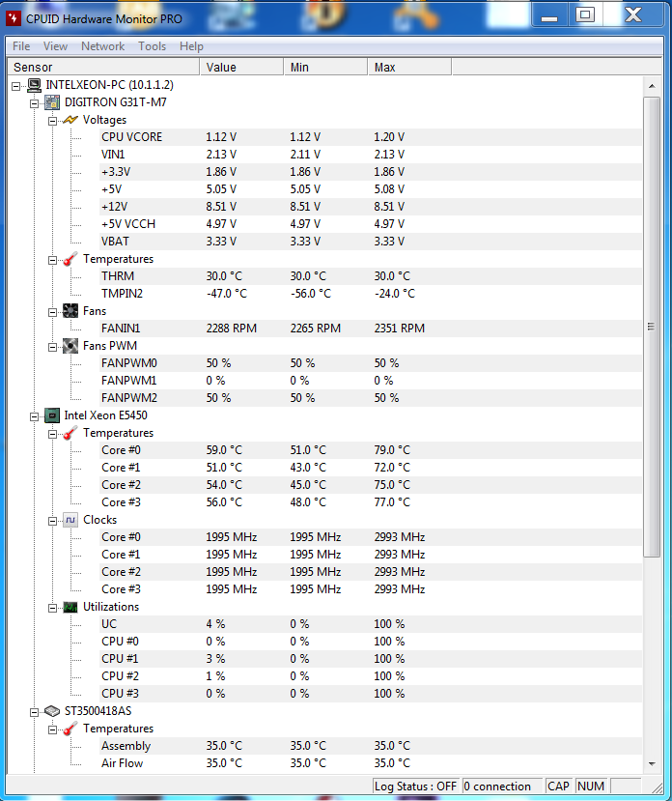Open the Help menu
The image size is (672, 801).
[191, 46]
